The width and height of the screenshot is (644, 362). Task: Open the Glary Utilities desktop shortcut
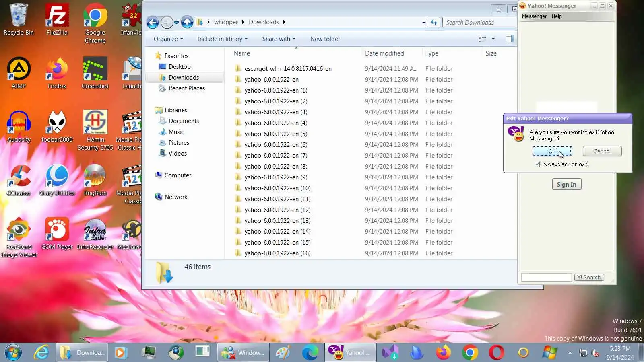click(57, 180)
